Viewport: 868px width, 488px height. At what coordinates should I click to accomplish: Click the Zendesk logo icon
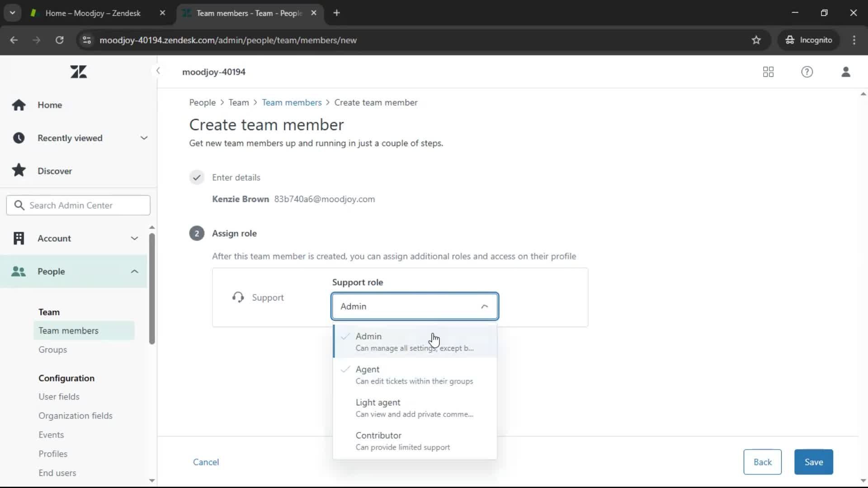pos(78,72)
